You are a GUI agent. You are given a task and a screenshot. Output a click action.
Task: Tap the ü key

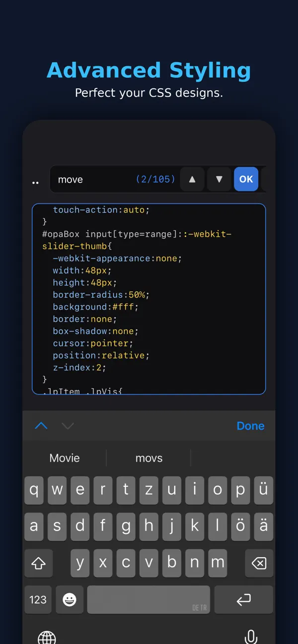264,490
